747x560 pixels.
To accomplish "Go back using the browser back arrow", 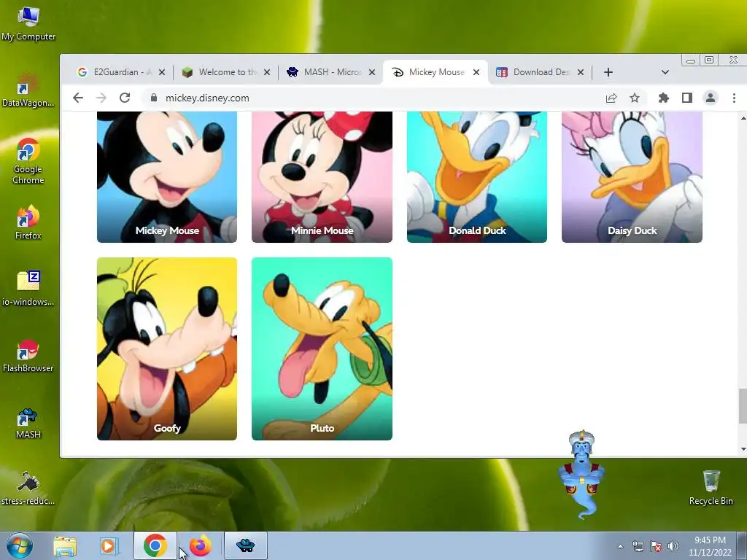I will (x=78, y=98).
